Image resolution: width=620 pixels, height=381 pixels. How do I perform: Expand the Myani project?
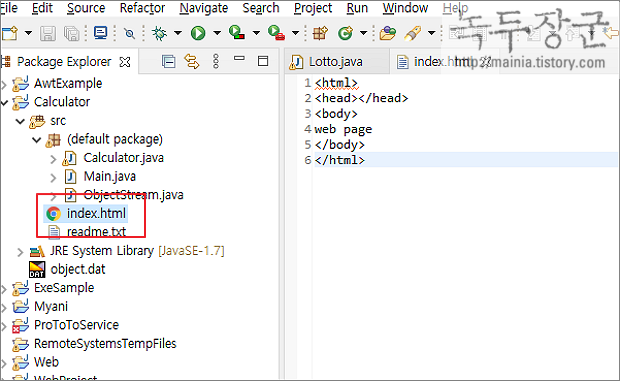click(4, 307)
